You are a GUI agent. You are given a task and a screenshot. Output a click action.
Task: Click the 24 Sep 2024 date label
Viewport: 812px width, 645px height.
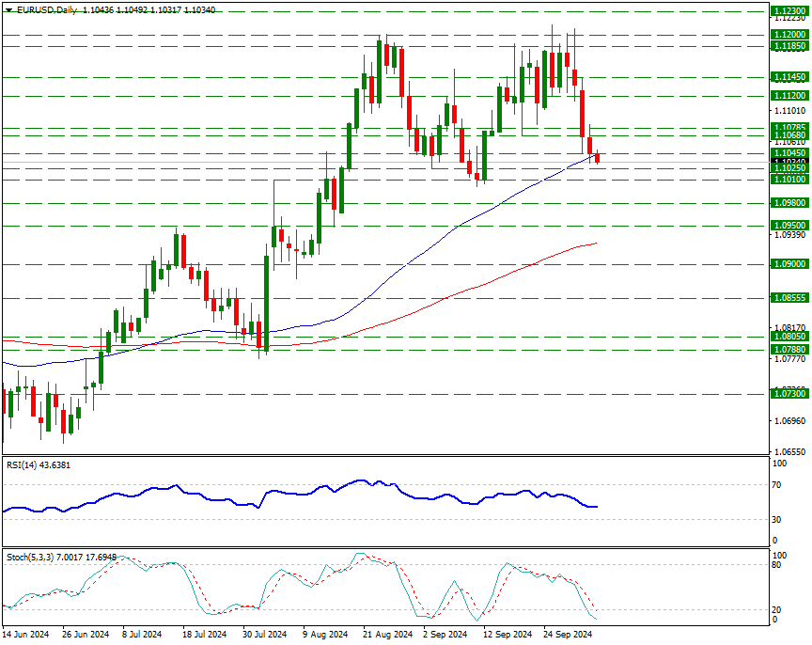tap(569, 635)
